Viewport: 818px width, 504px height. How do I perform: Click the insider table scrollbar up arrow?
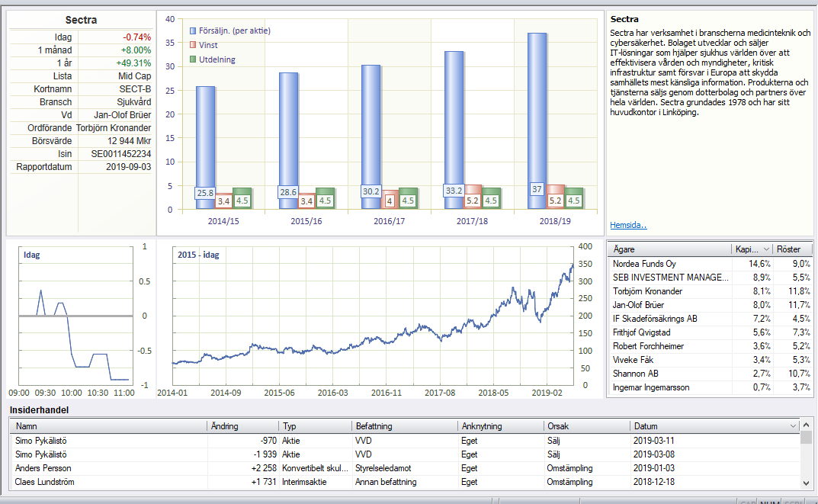click(x=806, y=425)
